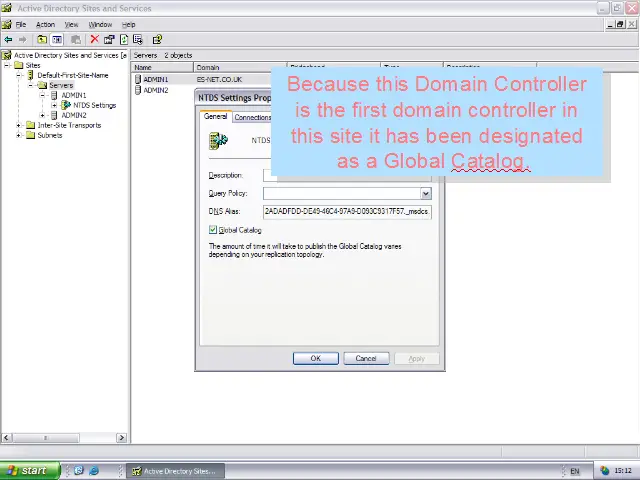Collapse the ADMIN1 tree node
Screen dimensions: 640x480
(42, 95)
